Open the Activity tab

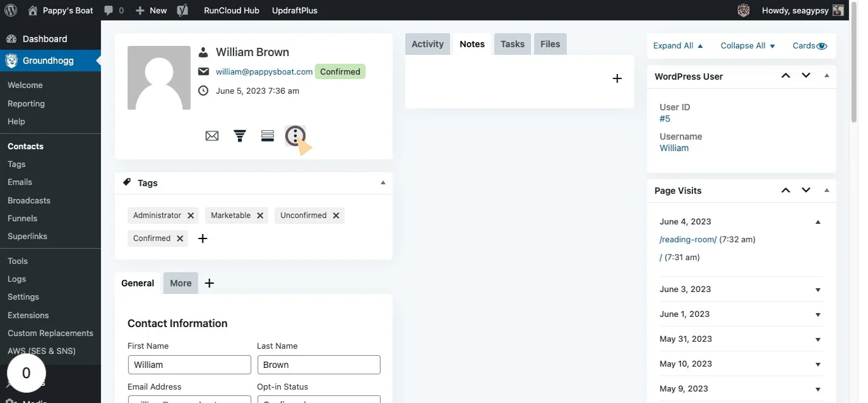coord(428,44)
